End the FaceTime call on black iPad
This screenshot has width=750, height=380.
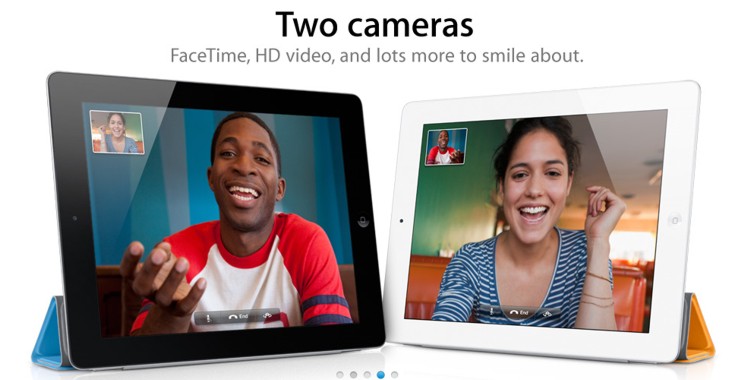[238, 316]
